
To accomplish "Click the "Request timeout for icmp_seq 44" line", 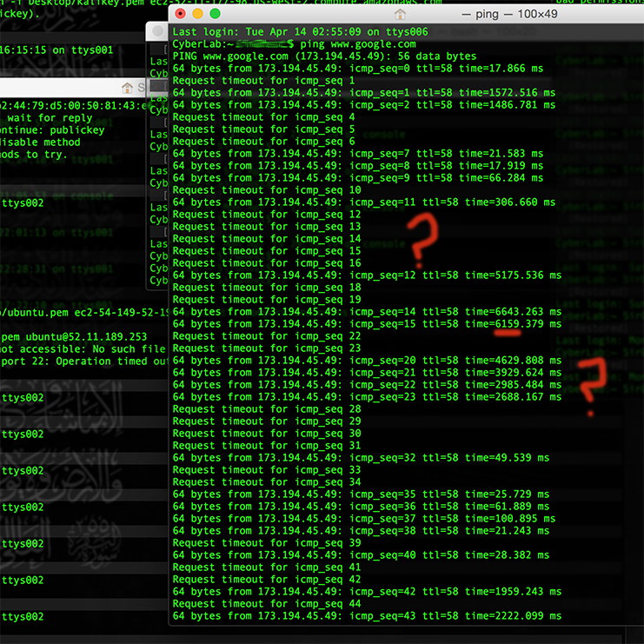I will 268,603.
